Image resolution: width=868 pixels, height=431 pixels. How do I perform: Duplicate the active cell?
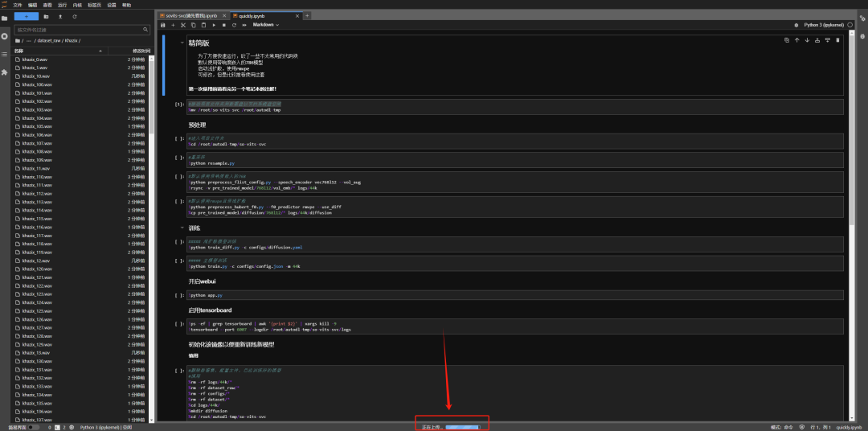(x=787, y=40)
